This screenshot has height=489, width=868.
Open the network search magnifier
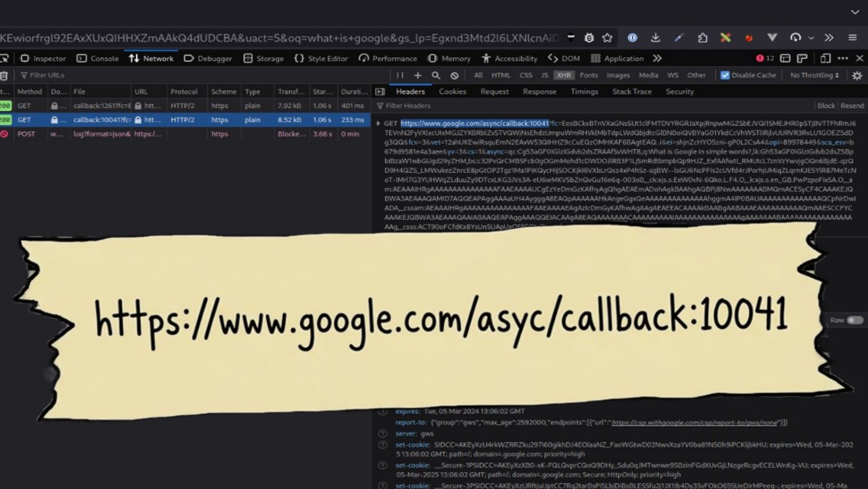(x=436, y=75)
